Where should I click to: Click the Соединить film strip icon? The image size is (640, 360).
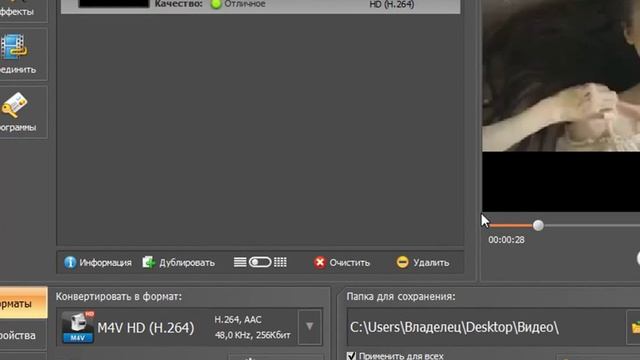(x=14, y=46)
